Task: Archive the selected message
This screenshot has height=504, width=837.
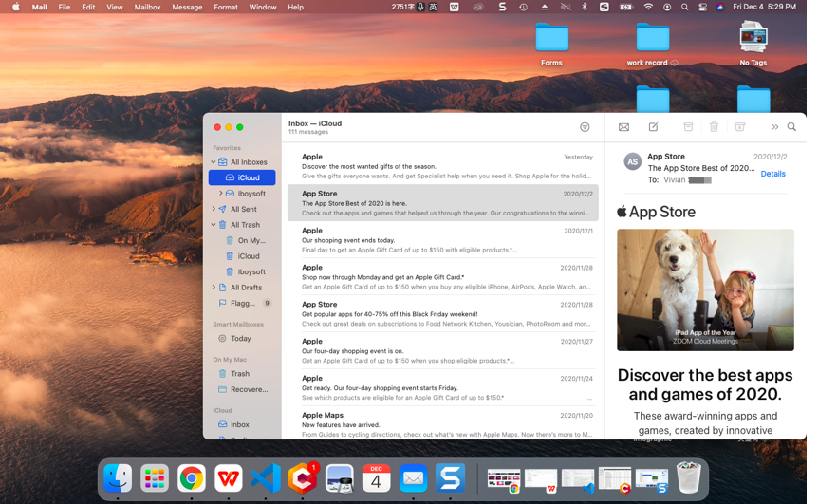Action: coord(688,127)
